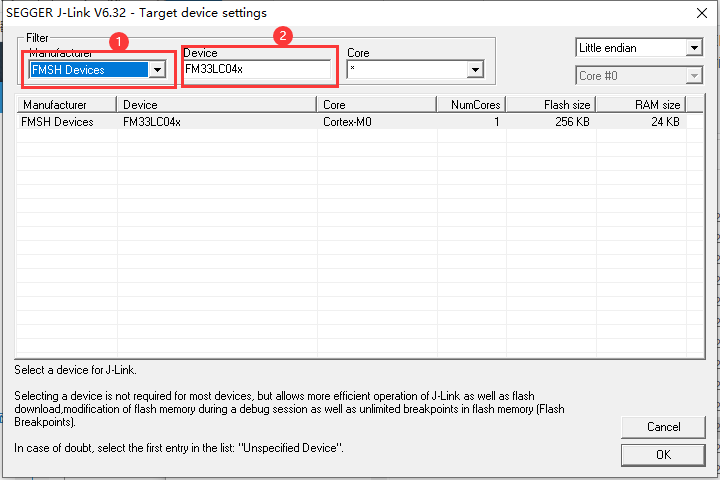The height and width of the screenshot is (480, 720).
Task: Click the FMSH Devices cell in list
Action: [x=57, y=122]
